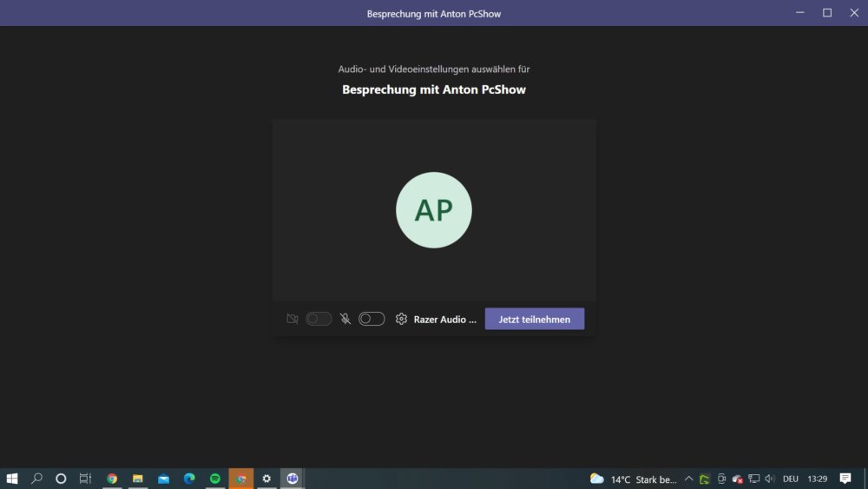Image resolution: width=868 pixels, height=489 pixels.
Task: Click Jetzt teilnehmen to join meeting
Action: click(x=534, y=319)
